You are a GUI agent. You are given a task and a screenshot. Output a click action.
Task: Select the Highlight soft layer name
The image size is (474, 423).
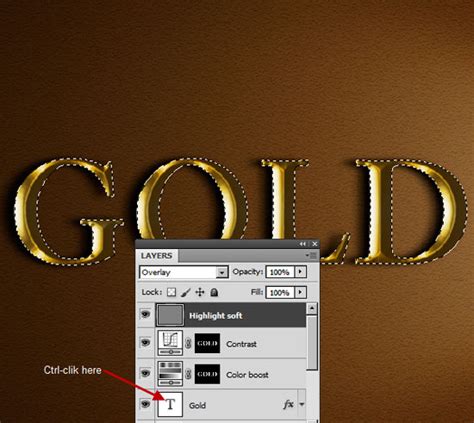(x=216, y=316)
